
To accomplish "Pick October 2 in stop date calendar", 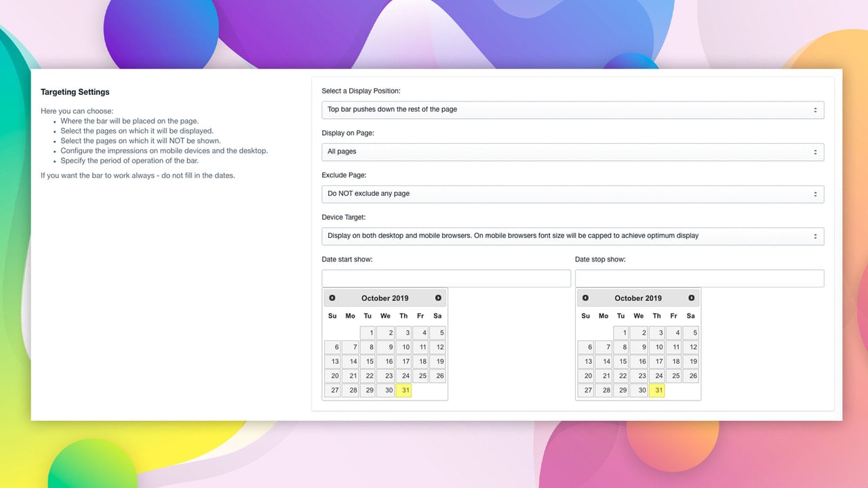I will click(x=639, y=333).
